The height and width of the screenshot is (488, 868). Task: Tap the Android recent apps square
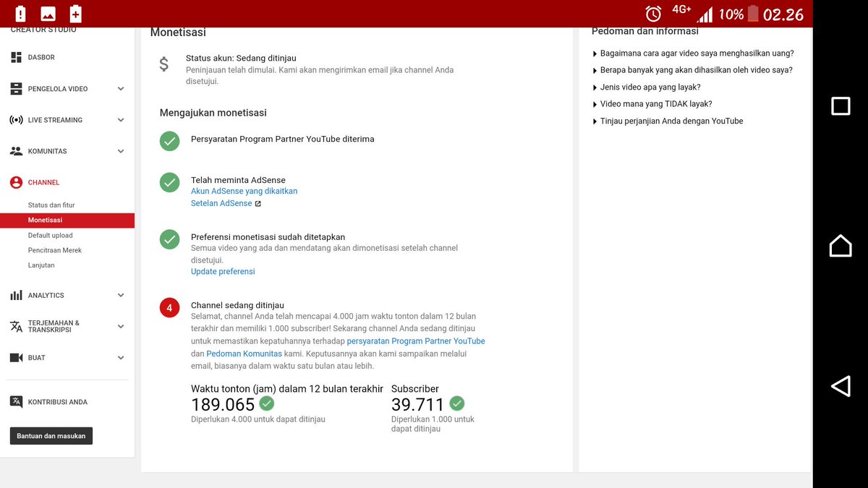click(841, 106)
